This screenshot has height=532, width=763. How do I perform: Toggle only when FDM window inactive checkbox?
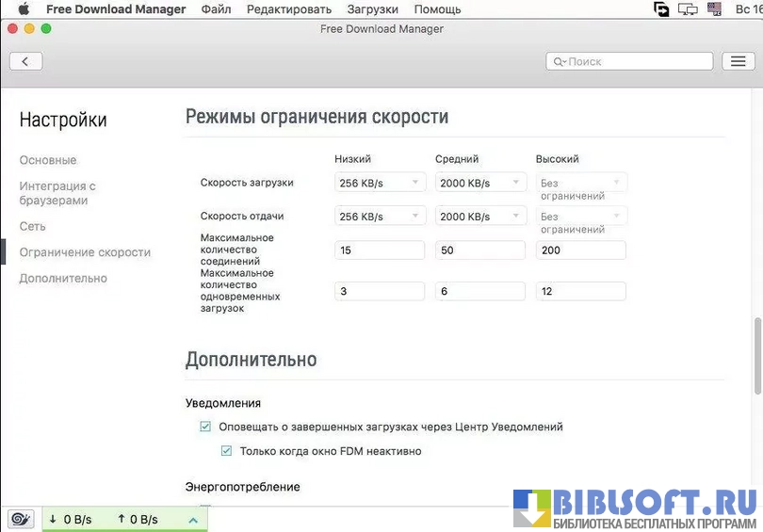[x=226, y=451]
